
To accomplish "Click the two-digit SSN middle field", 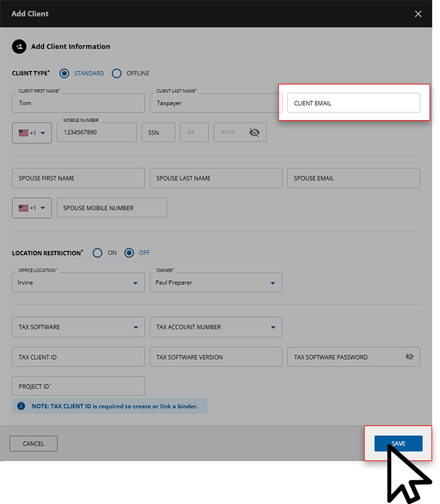I will click(194, 132).
